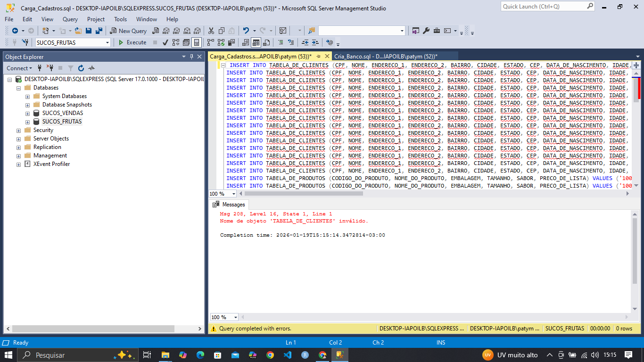Click the Quick Launch search field
The width and height of the screenshot is (644, 362).
pyautogui.click(x=543, y=6)
